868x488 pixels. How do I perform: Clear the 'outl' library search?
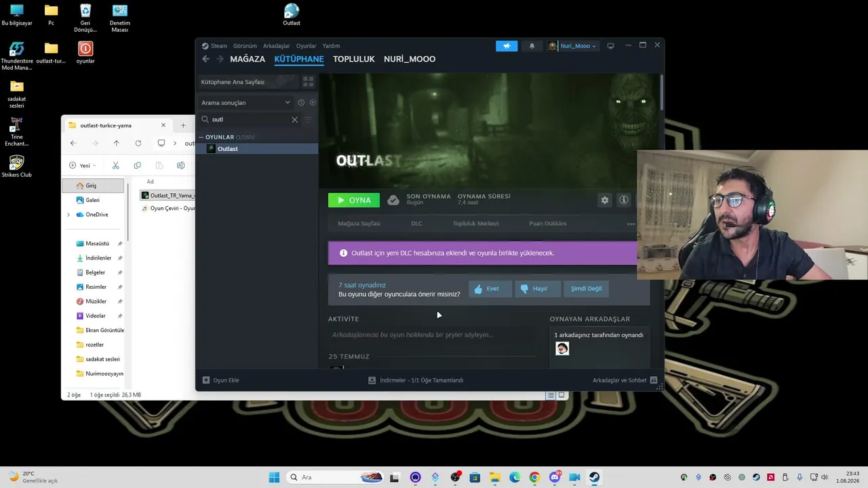[294, 119]
